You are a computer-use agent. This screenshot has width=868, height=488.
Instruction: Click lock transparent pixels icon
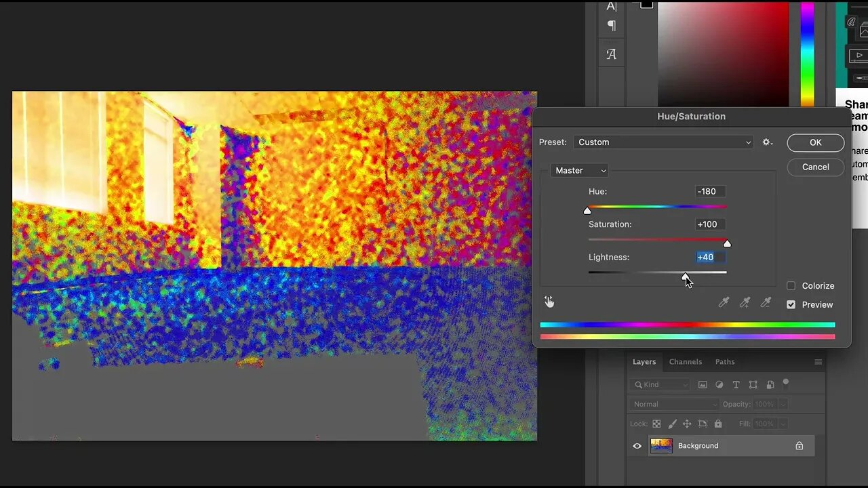656,424
